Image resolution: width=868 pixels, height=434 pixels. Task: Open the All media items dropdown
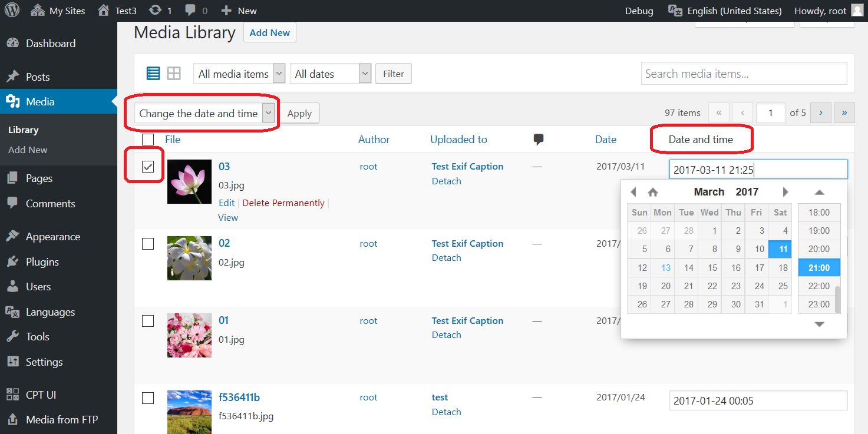pyautogui.click(x=239, y=74)
